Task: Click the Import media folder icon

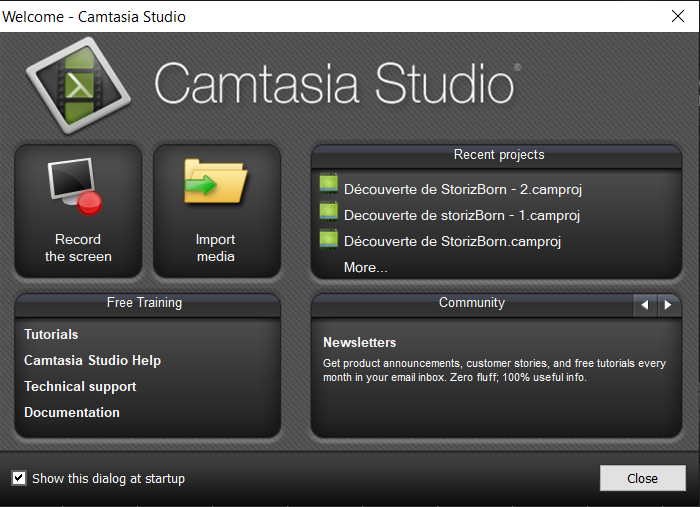Action: 216,183
